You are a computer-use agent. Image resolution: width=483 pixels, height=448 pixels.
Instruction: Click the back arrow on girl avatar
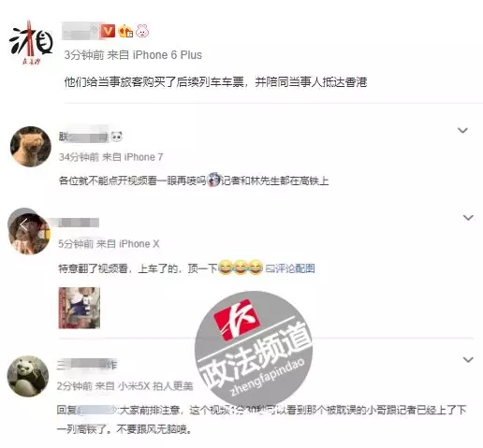23,224
